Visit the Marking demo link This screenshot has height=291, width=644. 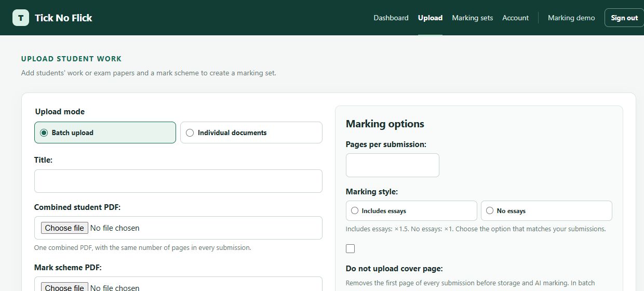click(571, 18)
